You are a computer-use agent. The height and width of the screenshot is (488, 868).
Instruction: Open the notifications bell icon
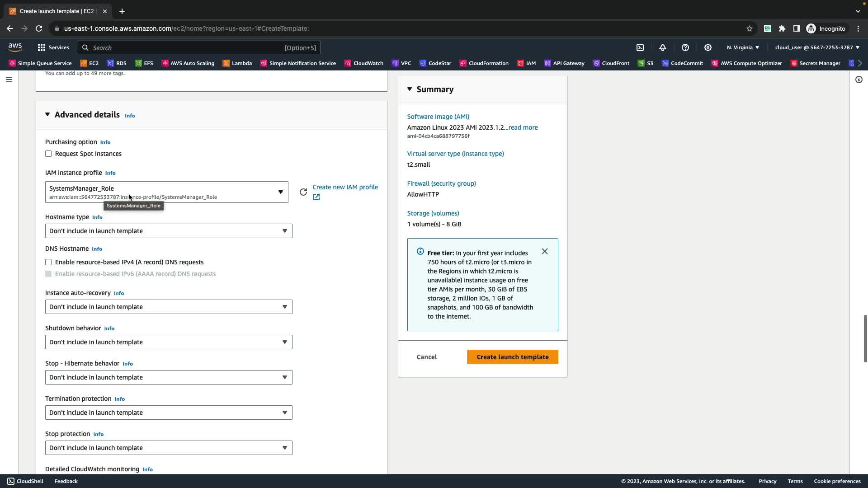(x=663, y=47)
